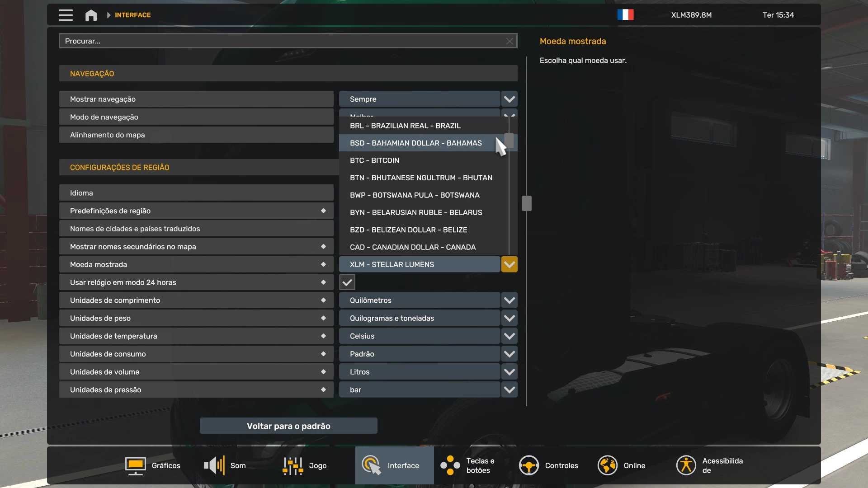This screenshot has width=868, height=488.
Task: Click reset diamond next to Moeda mostrada
Action: click(323, 264)
